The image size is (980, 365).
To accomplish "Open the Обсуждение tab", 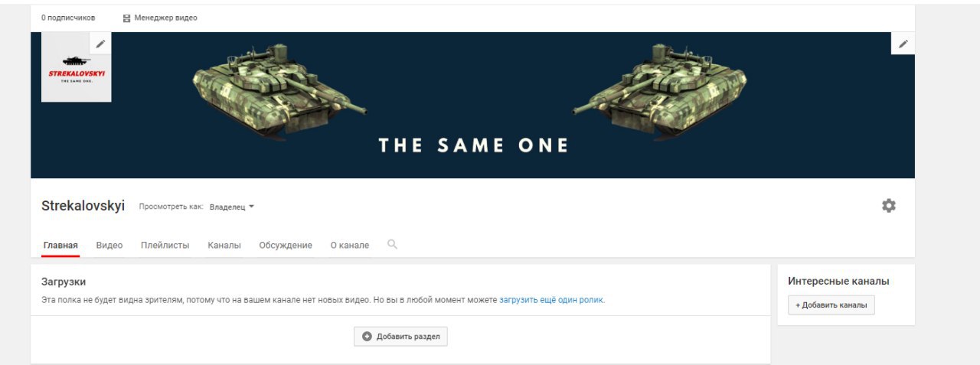I will [286, 245].
